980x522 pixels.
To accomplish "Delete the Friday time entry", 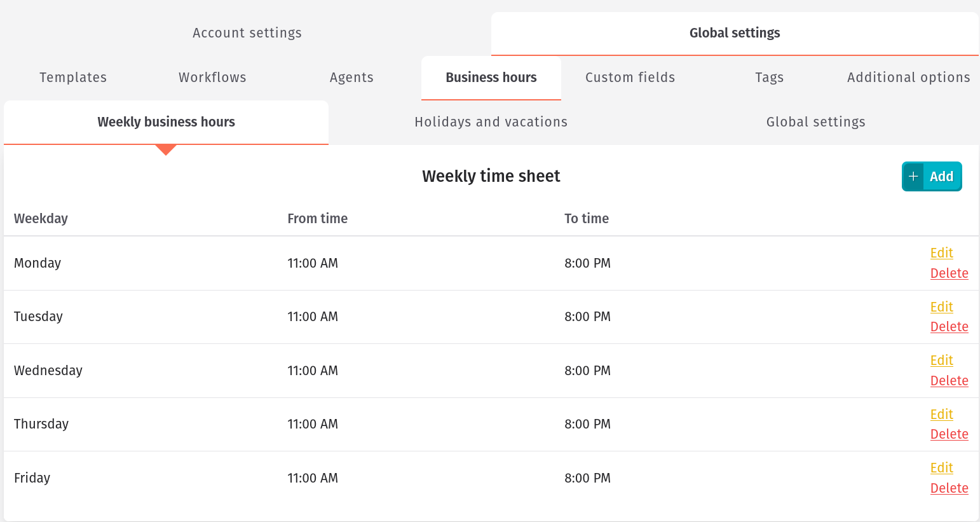I will pos(949,488).
